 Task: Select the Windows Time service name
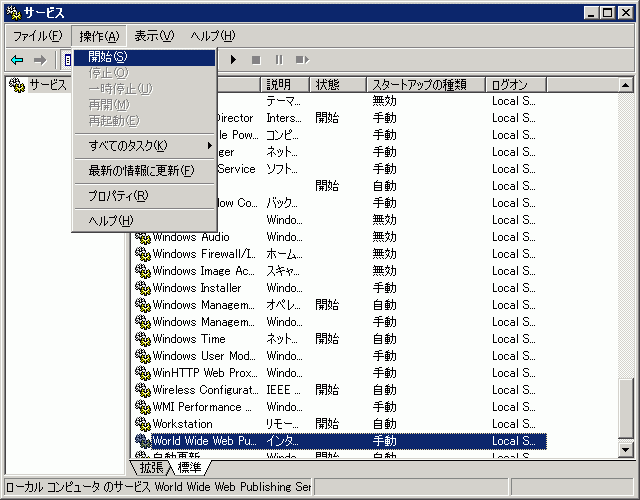coord(189,339)
